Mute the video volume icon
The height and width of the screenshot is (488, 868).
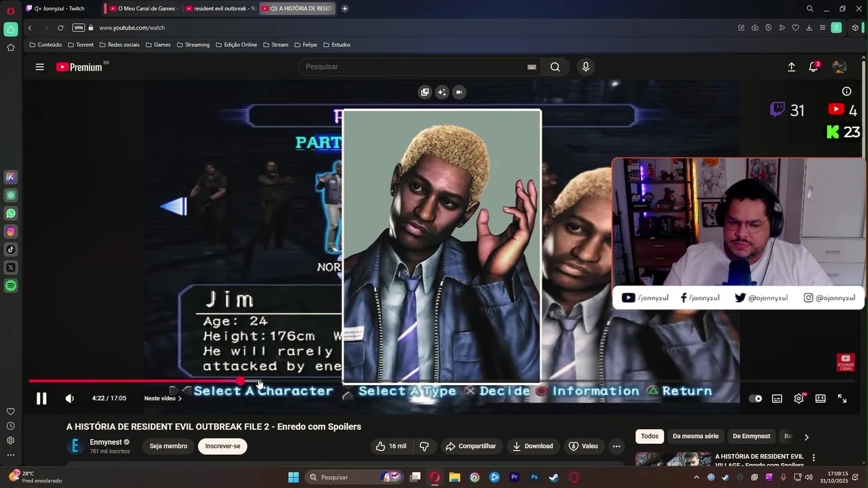coord(69,399)
